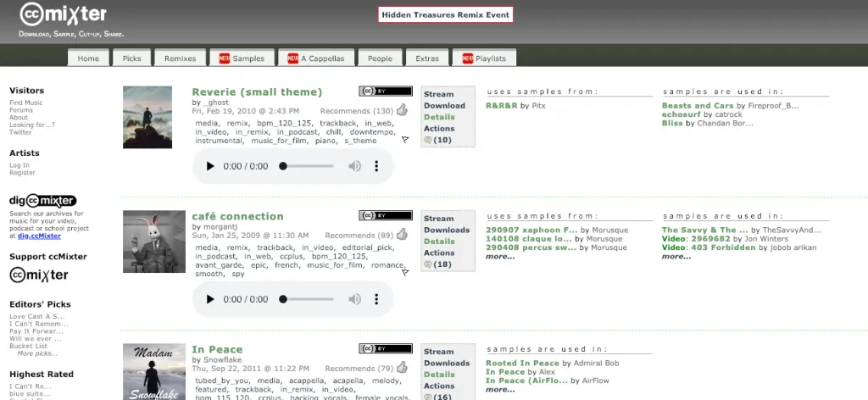The height and width of the screenshot is (400, 868).
Task: Click Downloads for café connection
Action: click(447, 231)
